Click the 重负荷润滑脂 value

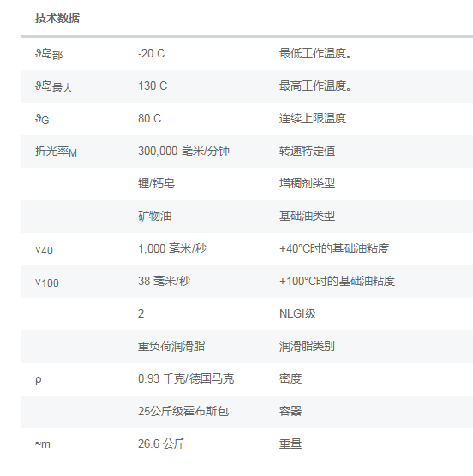point(171,346)
